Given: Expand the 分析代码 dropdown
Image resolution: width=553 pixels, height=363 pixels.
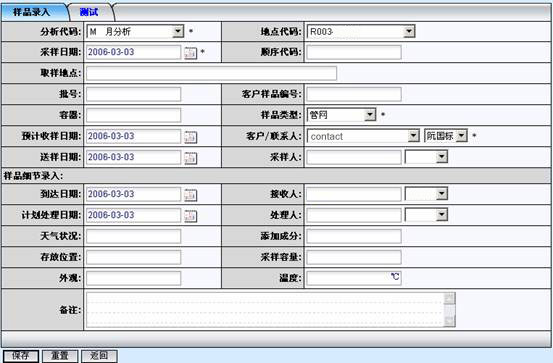Looking at the screenshot, I should coord(178,31).
